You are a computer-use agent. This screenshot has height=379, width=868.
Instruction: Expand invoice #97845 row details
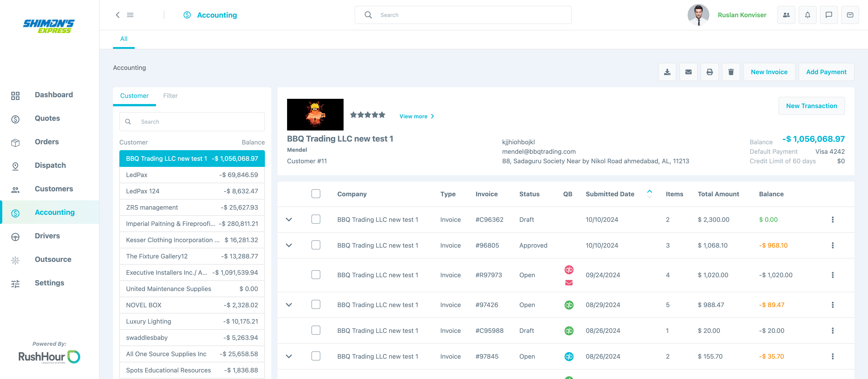pyautogui.click(x=289, y=356)
